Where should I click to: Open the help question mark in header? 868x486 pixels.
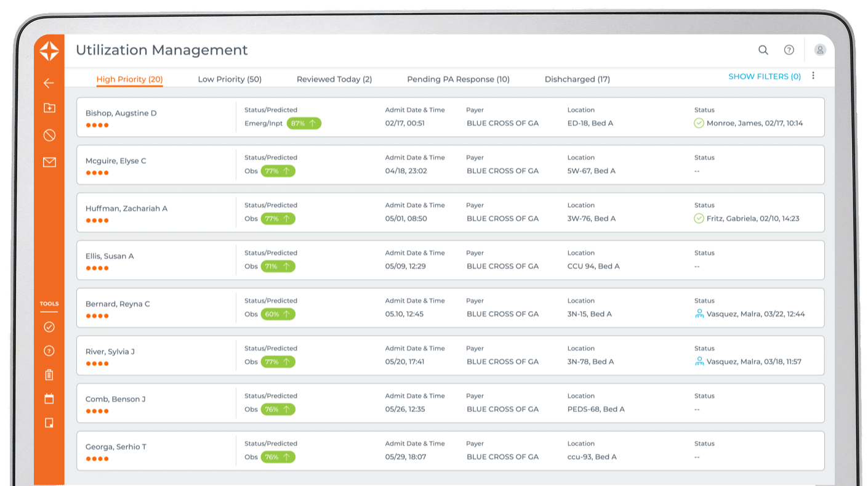(x=789, y=51)
